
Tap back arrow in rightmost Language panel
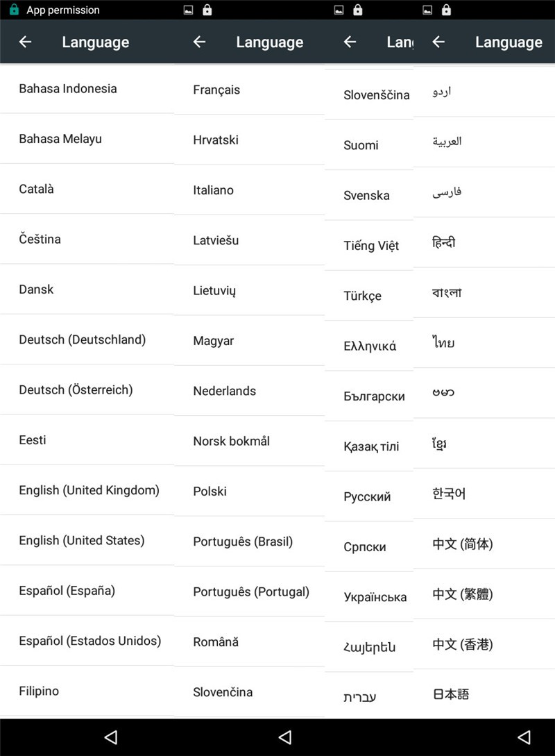point(438,42)
